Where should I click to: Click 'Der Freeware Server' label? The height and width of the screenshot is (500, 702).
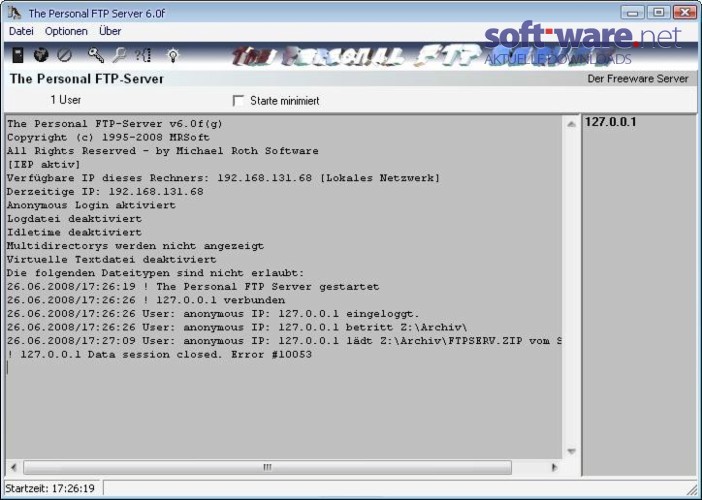(x=638, y=79)
